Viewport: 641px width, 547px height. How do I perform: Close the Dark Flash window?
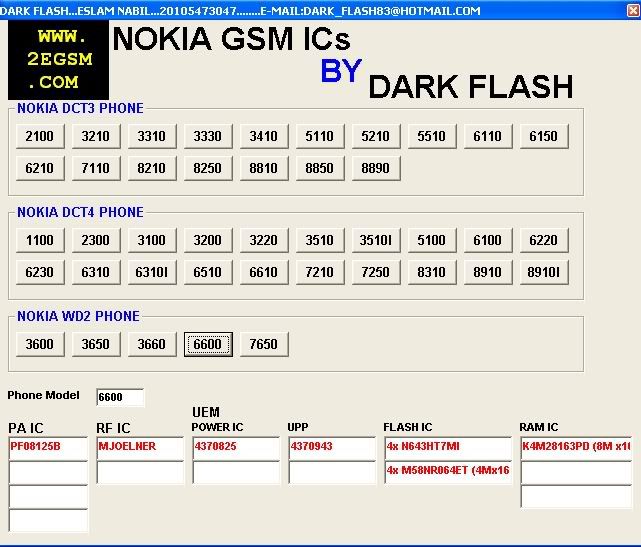(633, 10)
